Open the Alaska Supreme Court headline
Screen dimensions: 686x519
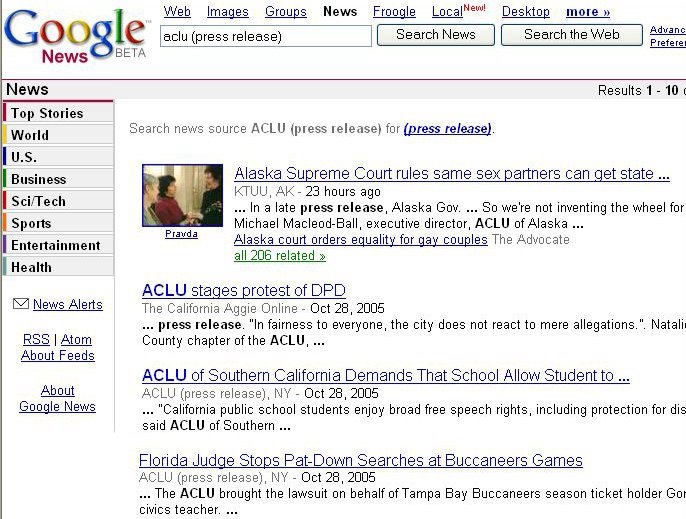coord(452,173)
